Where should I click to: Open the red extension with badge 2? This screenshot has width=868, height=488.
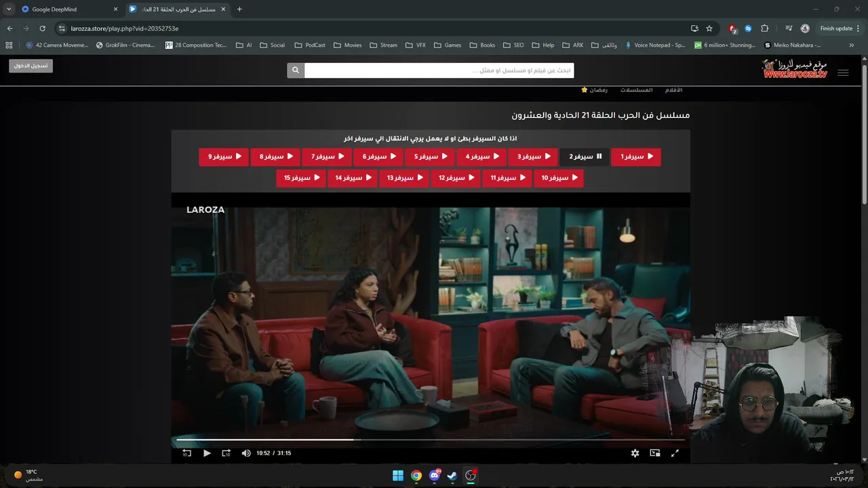732,28
